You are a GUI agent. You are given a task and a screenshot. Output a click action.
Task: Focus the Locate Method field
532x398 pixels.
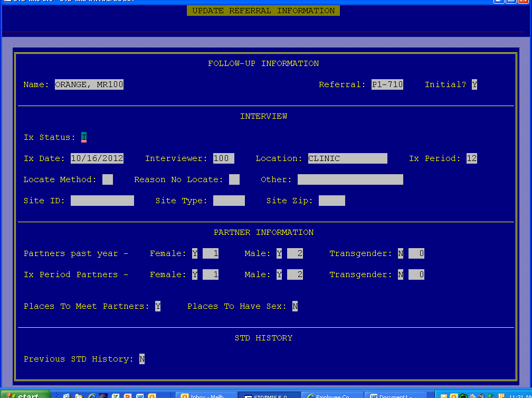108,179
